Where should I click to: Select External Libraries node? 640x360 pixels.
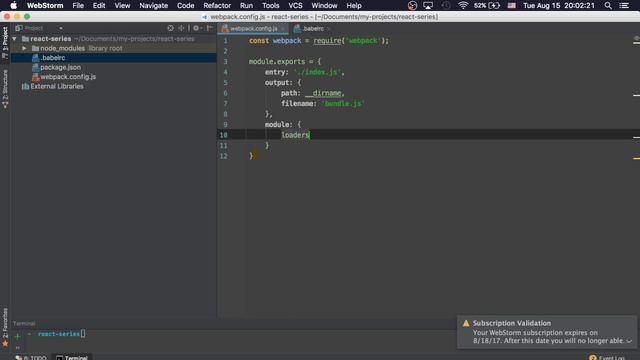(57, 87)
